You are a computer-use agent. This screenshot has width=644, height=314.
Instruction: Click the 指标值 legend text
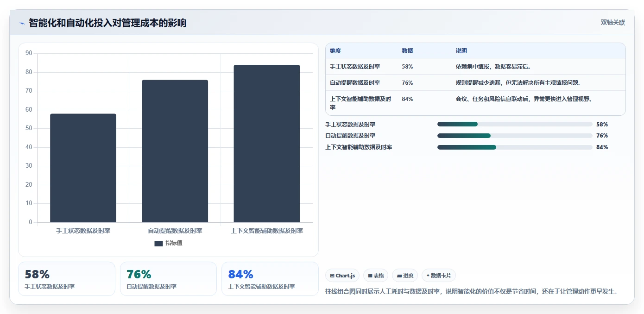click(x=174, y=243)
